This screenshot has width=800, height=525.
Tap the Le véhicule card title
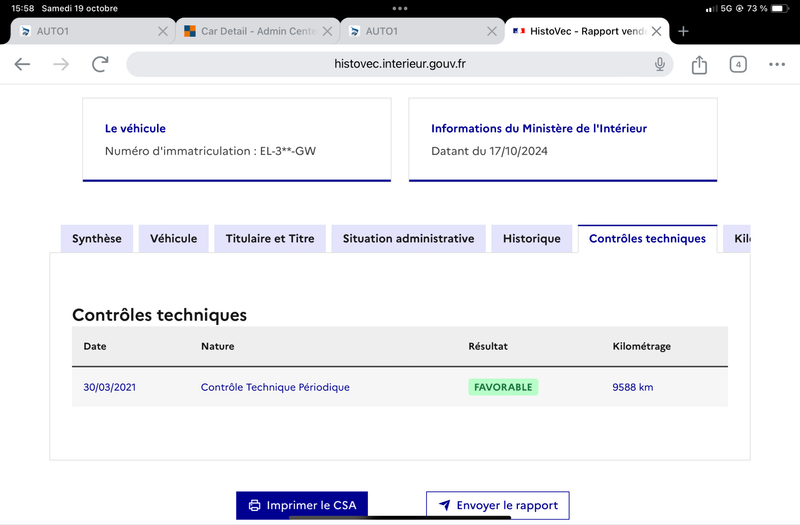click(x=135, y=129)
